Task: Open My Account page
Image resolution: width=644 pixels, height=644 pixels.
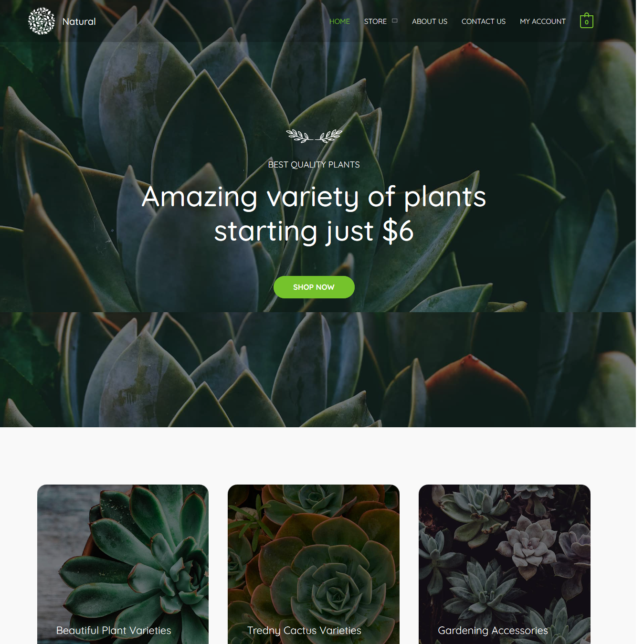Action: pos(542,21)
